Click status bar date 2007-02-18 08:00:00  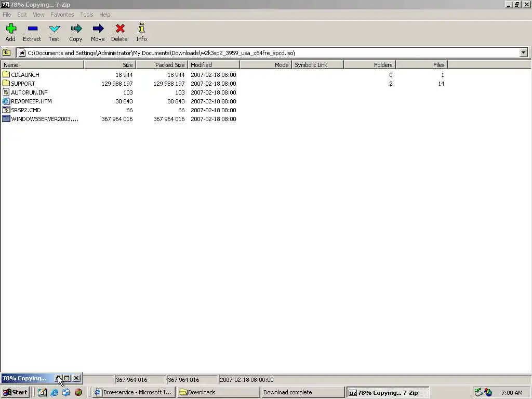click(x=247, y=380)
